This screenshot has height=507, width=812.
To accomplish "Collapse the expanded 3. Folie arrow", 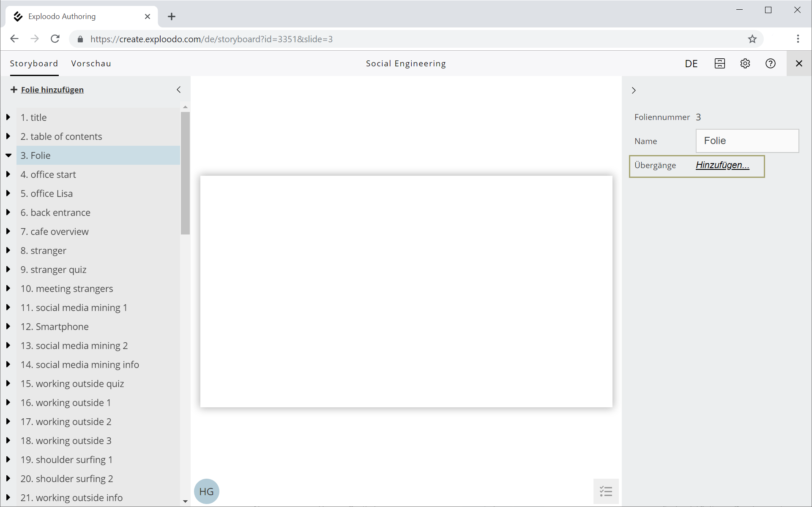I will (x=8, y=155).
